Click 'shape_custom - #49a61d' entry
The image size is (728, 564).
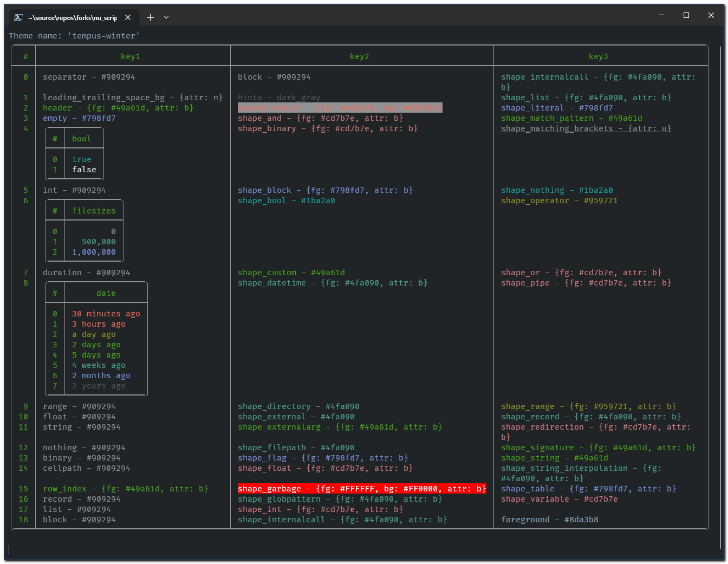pos(291,273)
